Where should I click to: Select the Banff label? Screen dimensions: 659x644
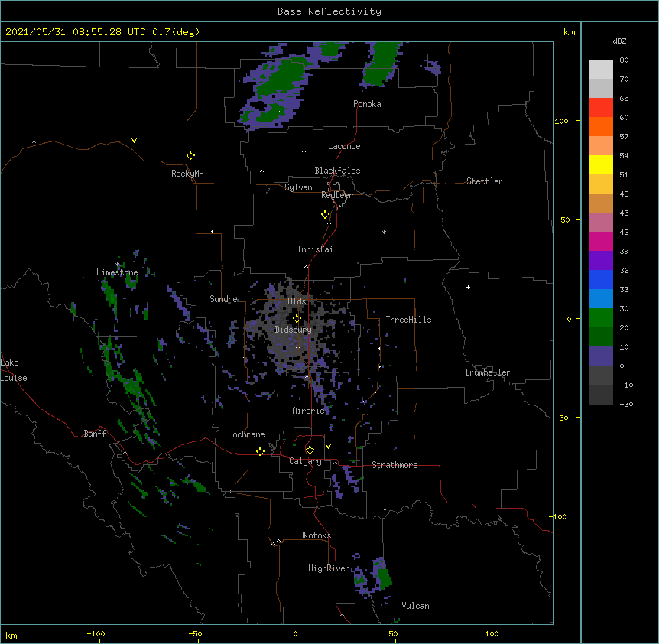coord(95,434)
